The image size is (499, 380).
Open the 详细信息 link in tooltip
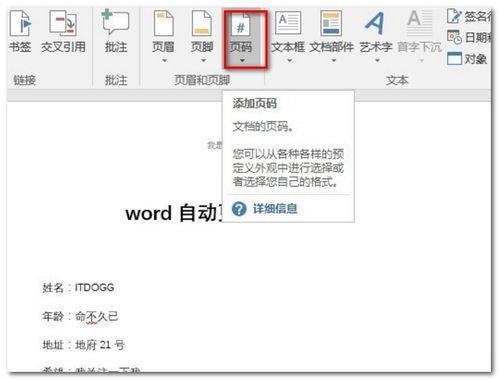(x=275, y=209)
